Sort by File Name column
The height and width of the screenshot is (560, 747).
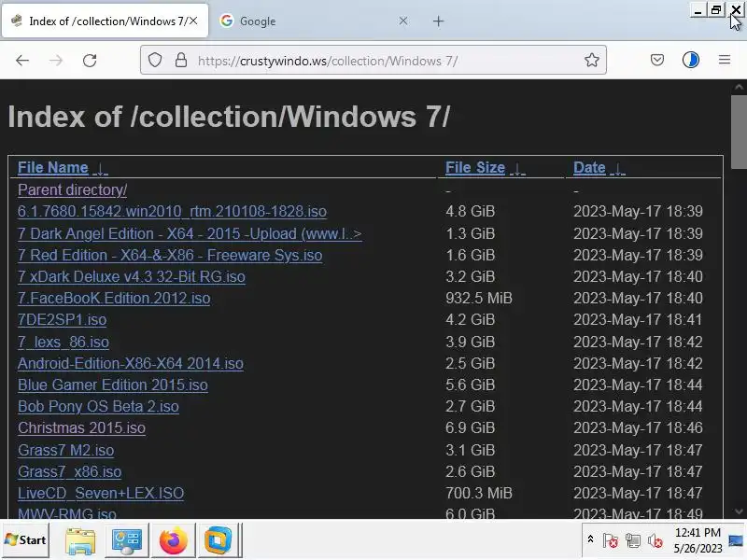coord(53,168)
